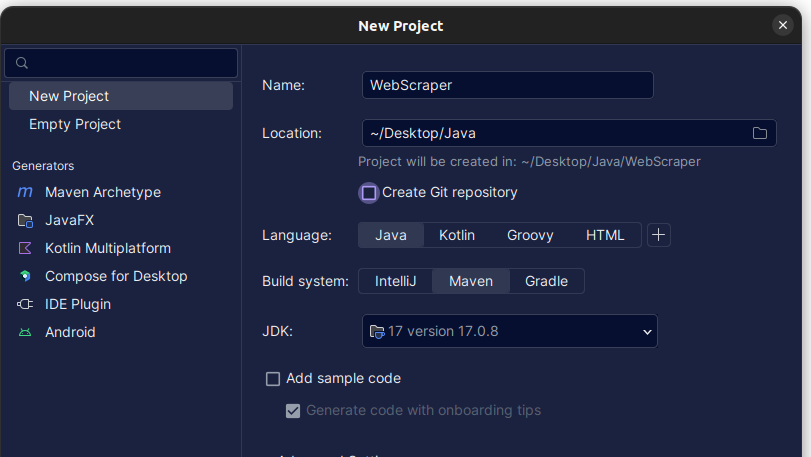This screenshot has width=811, height=457.
Task: Select Groovy as the language
Action: pyautogui.click(x=530, y=235)
